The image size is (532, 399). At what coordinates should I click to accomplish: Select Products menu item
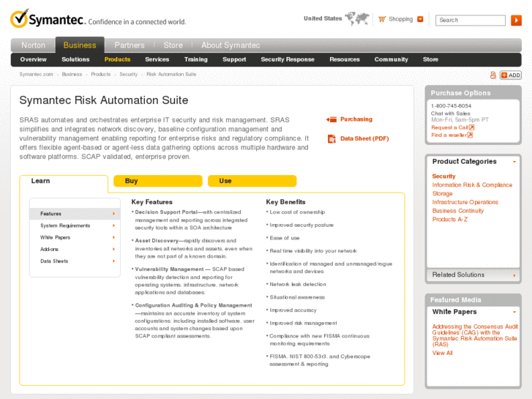coord(117,59)
